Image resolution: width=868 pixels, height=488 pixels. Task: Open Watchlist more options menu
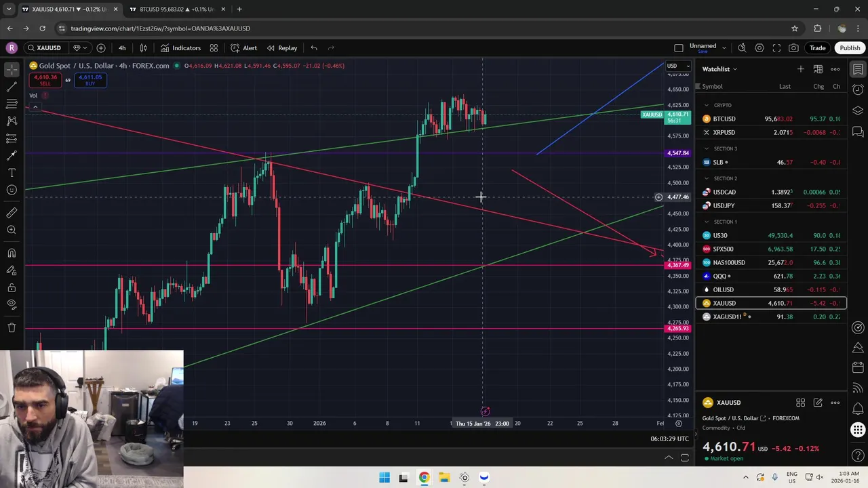click(835, 69)
